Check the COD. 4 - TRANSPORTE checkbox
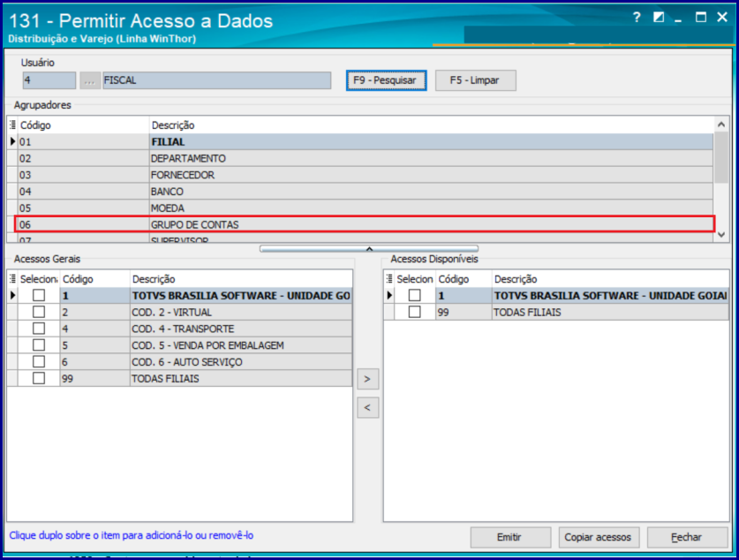This screenshot has width=739, height=560. click(x=39, y=329)
